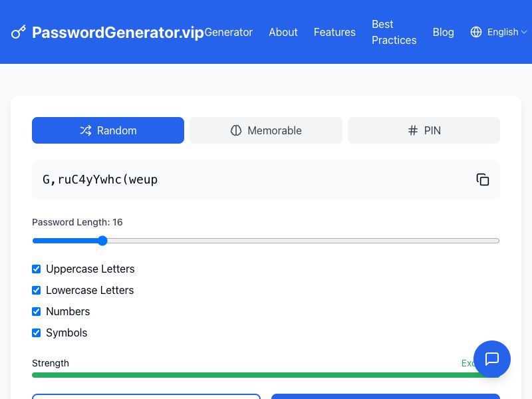Adjust the Password Length slider
Image resolution: width=532 pixels, height=399 pixels.
[102, 241]
